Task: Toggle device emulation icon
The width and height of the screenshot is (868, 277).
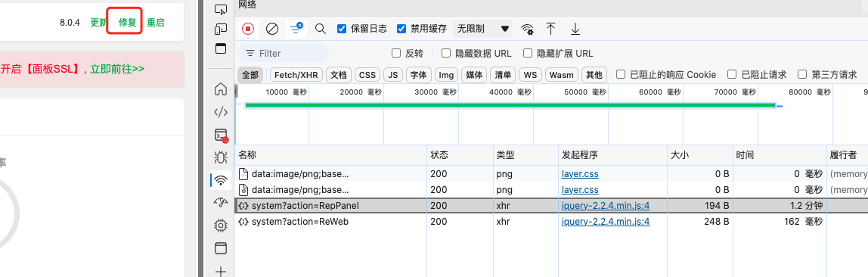Action: pos(221,29)
